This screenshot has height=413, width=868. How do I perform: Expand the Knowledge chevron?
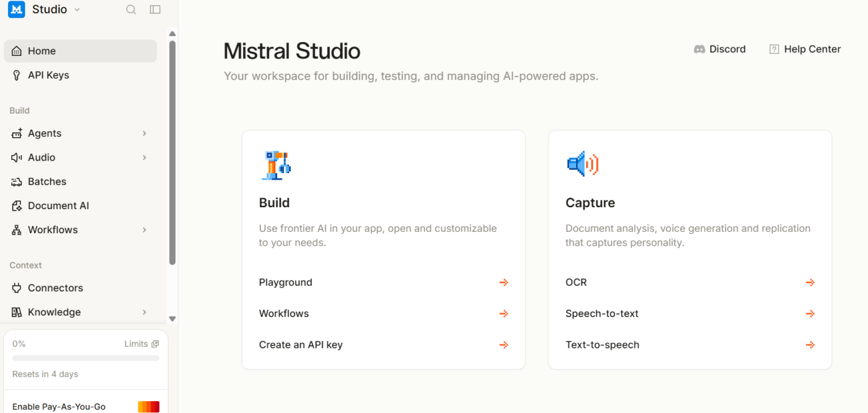point(144,312)
